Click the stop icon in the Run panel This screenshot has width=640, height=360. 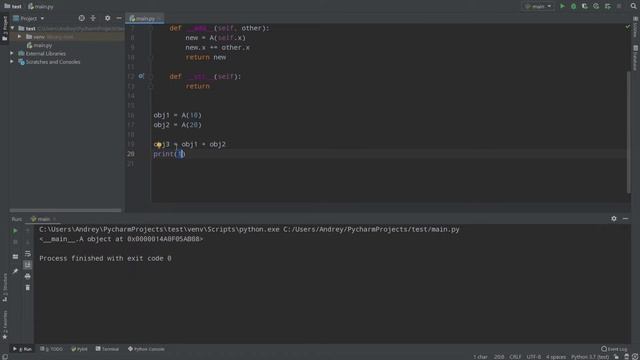pyautogui.click(x=15, y=242)
